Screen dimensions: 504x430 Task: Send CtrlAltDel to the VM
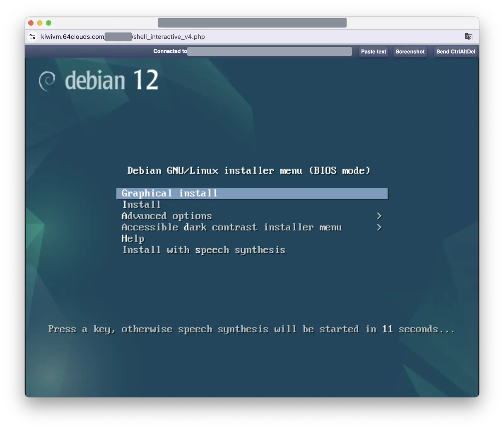coord(455,51)
